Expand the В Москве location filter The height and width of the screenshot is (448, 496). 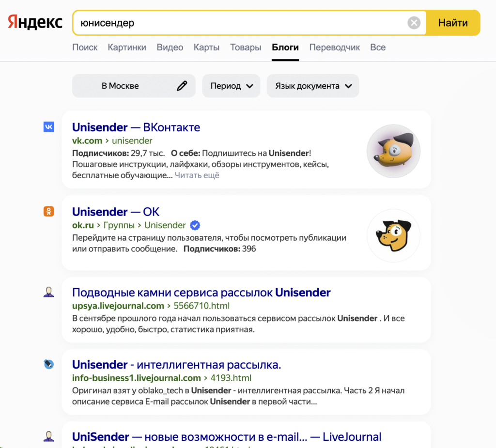pos(121,85)
